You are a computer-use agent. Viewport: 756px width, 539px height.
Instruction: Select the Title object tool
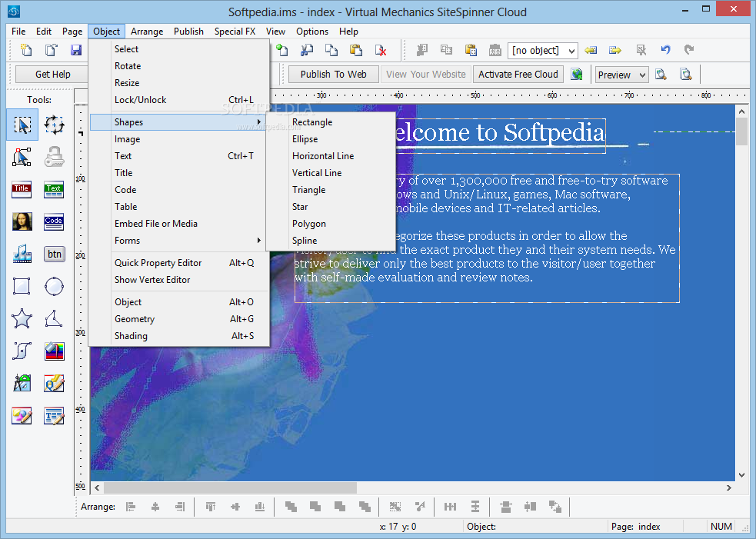pos(22,189)
